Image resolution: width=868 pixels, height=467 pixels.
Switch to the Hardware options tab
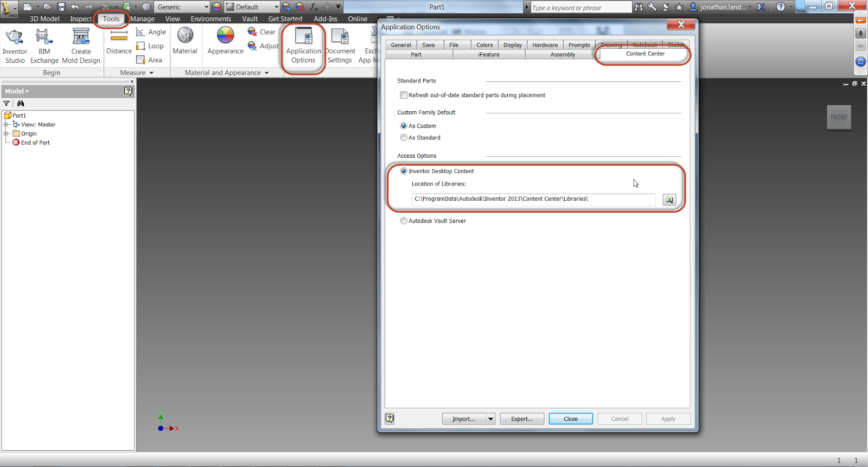545,45
